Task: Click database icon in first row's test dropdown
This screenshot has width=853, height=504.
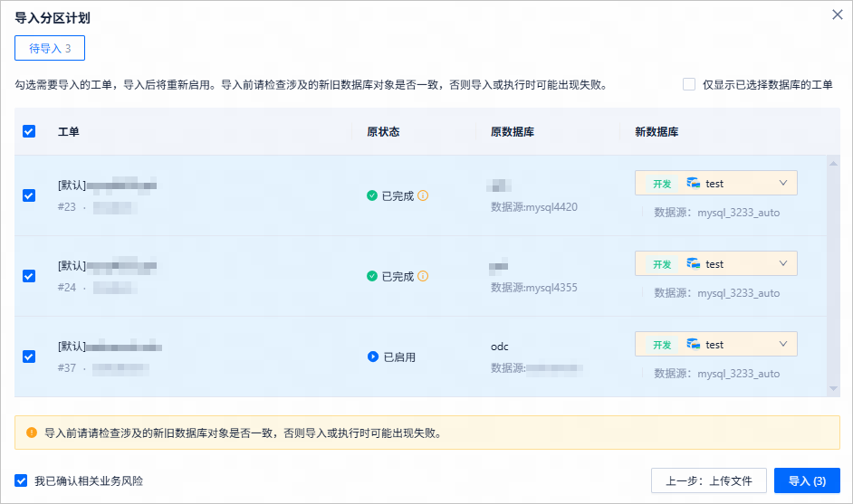Action: click(x=693, y=183)
